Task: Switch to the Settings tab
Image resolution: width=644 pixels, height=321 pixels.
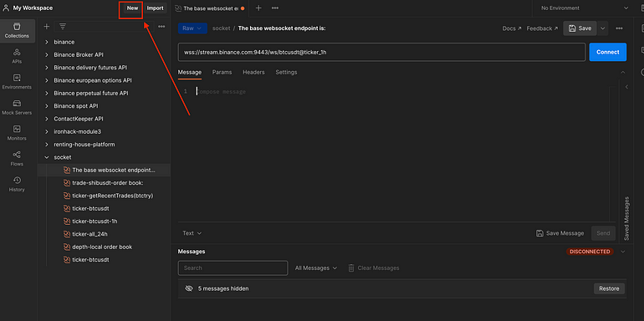Action: point(286,72)
